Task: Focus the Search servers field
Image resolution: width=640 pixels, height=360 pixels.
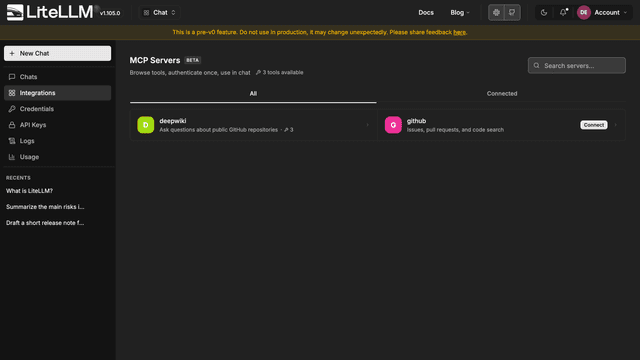Action: [577, 65]
